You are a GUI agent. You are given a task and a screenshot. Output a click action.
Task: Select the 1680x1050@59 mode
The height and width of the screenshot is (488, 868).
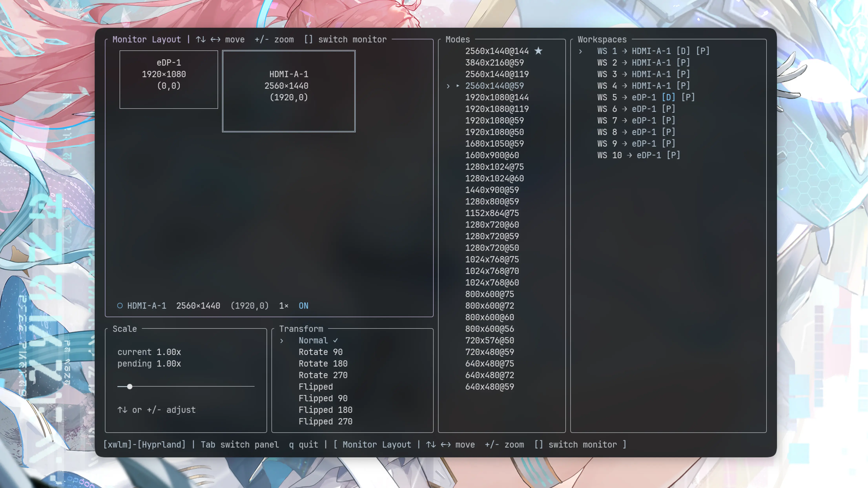tap(495, 144)
